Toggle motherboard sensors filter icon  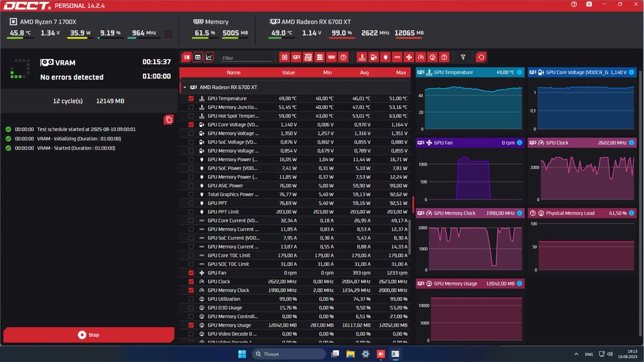pyautogui.click(x=308, y=57)
